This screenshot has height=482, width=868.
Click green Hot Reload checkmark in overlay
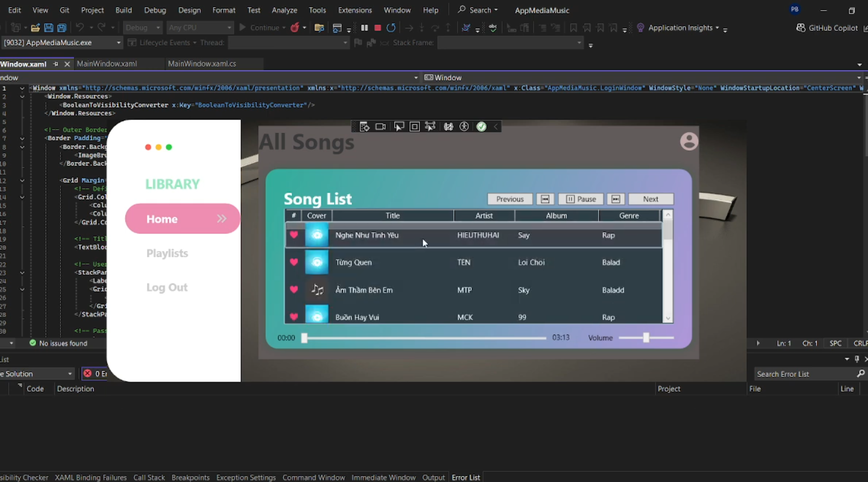coord(482,127)
